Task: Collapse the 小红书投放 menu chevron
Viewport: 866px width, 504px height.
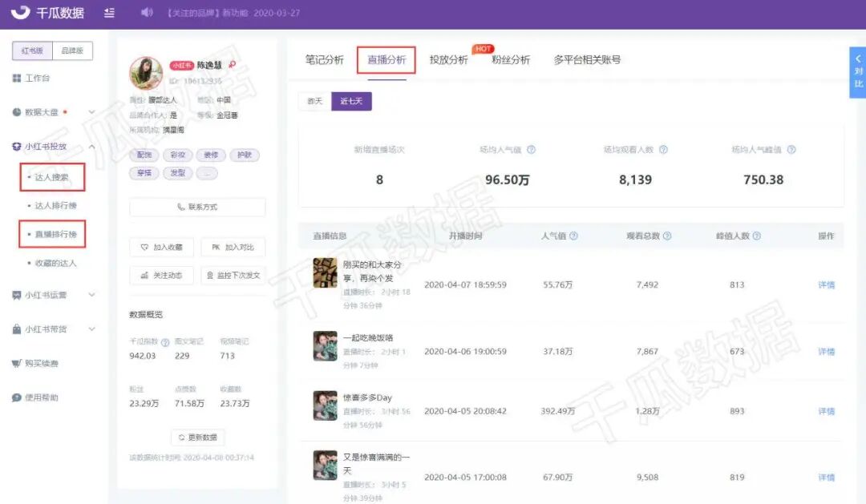Action: (91, 147)
